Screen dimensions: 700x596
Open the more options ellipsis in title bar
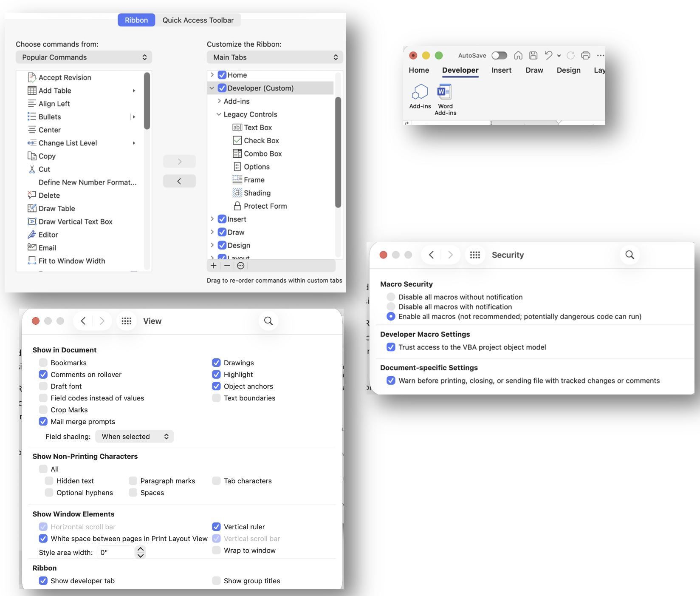(x=601, y=55)
